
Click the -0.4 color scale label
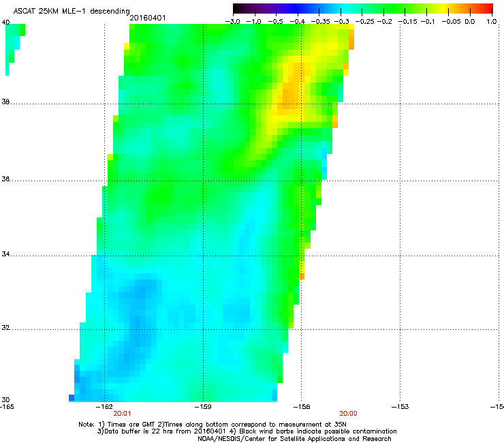click(298, 21)
